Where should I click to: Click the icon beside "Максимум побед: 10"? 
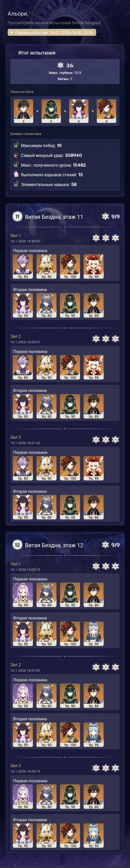pos(16,145)
